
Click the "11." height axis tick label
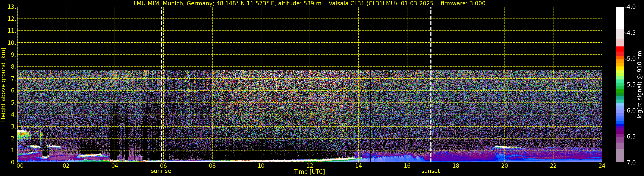pos(12,31)
